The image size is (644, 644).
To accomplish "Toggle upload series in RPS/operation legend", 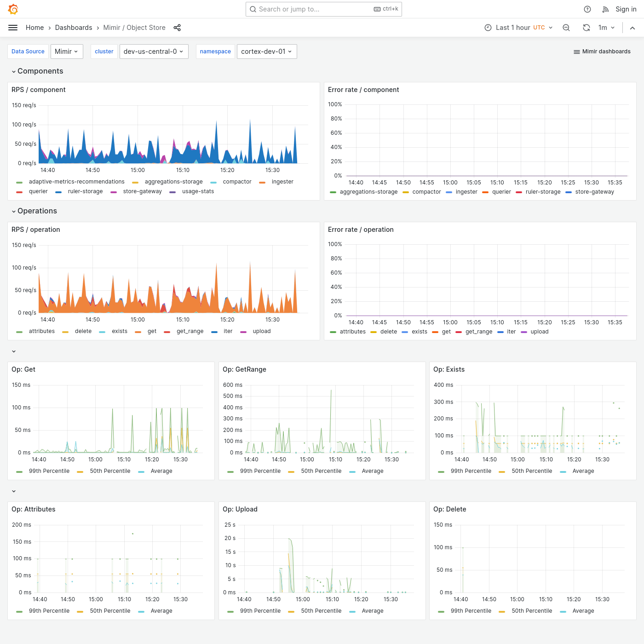I will 261,331.
